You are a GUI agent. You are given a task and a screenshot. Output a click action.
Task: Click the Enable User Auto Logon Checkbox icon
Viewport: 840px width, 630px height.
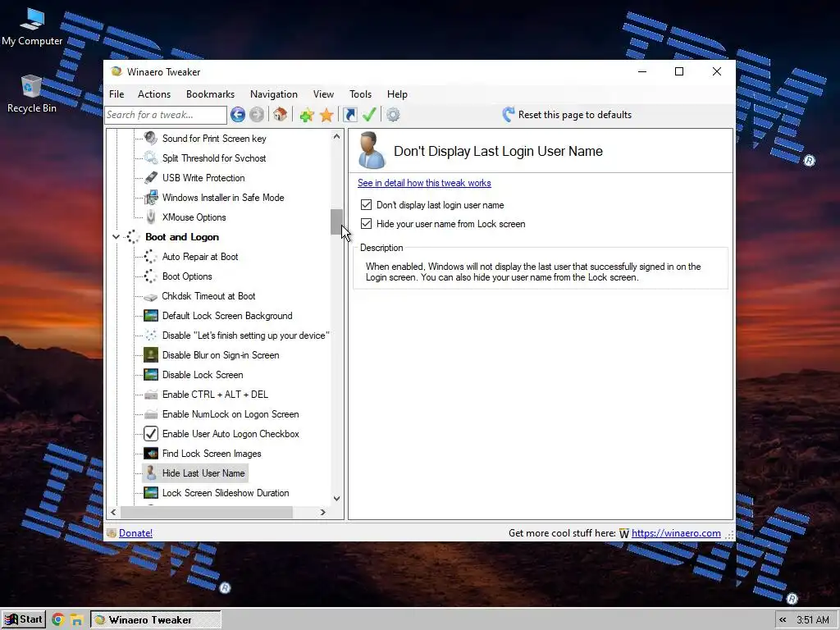151,434
